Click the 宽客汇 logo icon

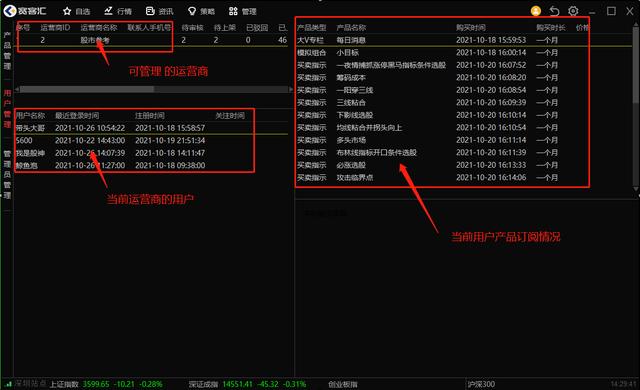point(10,11)
